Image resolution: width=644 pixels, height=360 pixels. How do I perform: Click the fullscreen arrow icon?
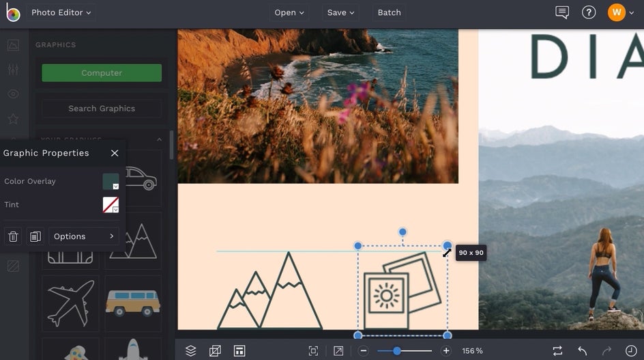(338, 350)
